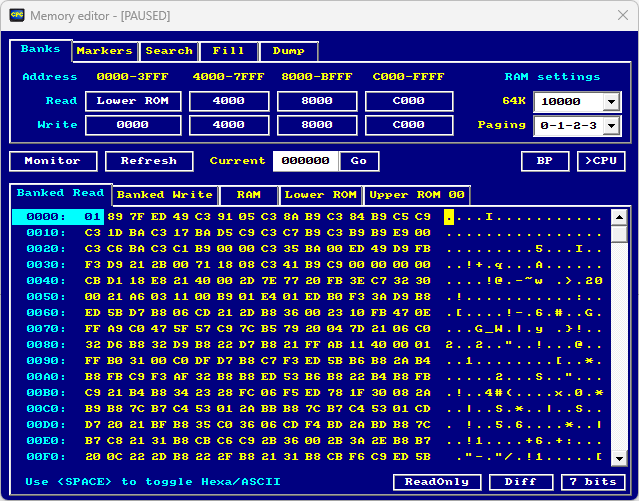Switch to the Fill tab
Image resolution: width=639 pixels, height=501 pixels.
[228, 51]
